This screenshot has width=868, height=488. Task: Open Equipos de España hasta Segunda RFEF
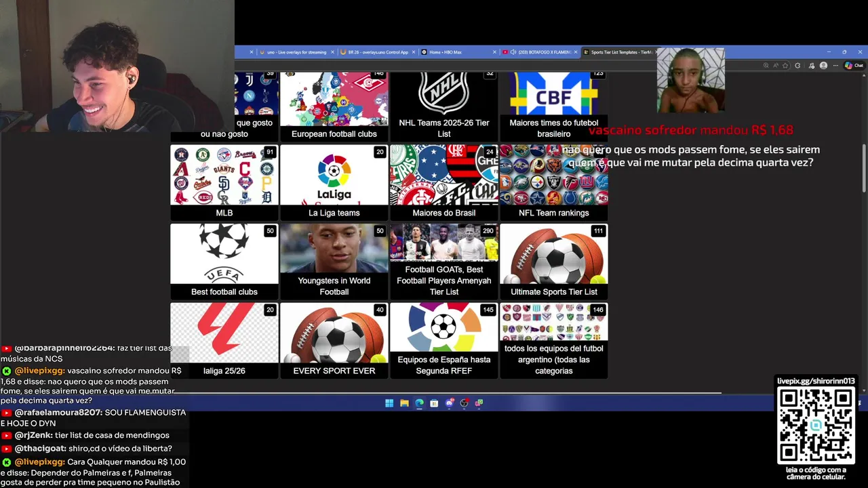[443, 340]
